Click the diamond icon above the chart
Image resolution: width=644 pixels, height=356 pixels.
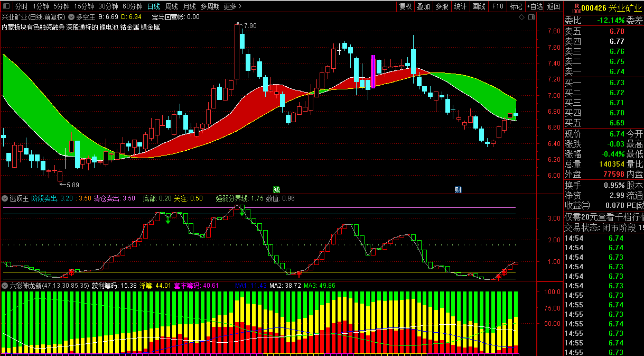pyautogui.click(x=521, y=17)
